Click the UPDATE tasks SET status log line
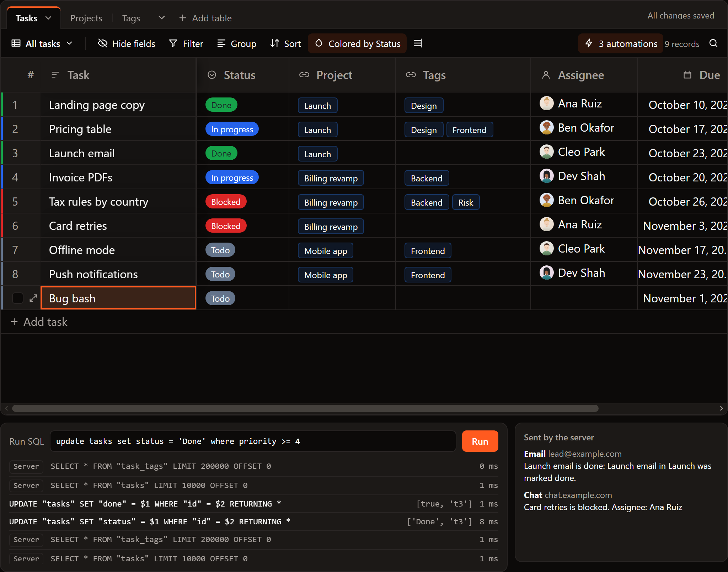The image size is (728, 572). tap(253, 521)
